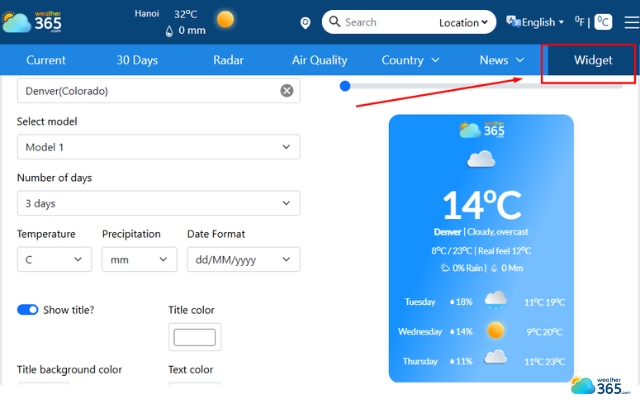Open the hamburger menu

click(x=632, y=22)
